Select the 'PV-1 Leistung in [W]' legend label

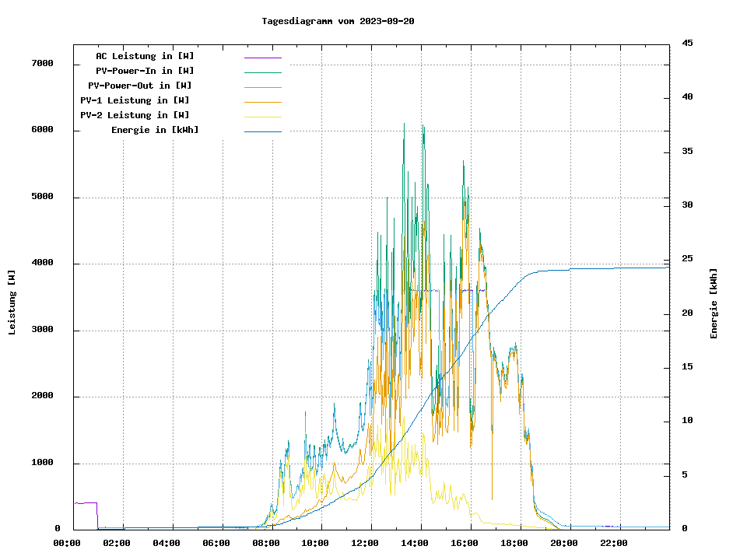click(135, 100)
